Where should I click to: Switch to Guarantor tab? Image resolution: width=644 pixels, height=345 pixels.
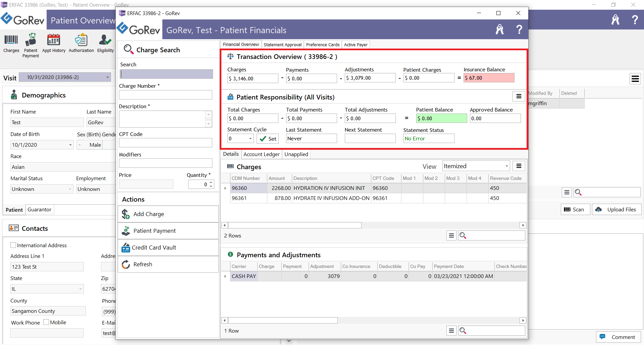[39, 210]
